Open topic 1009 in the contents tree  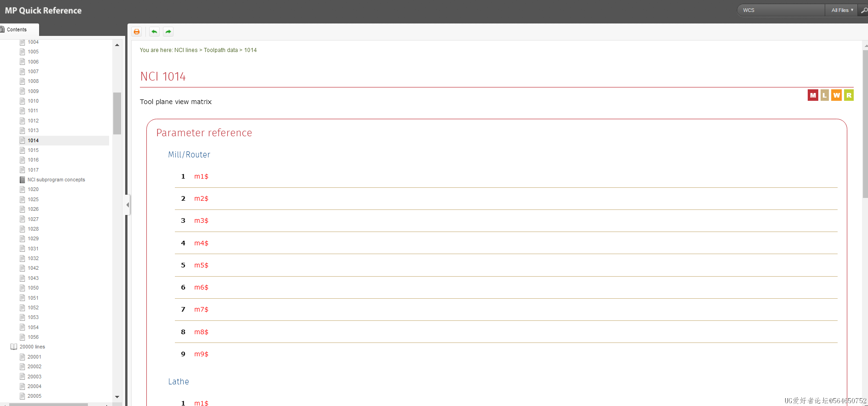33,91
